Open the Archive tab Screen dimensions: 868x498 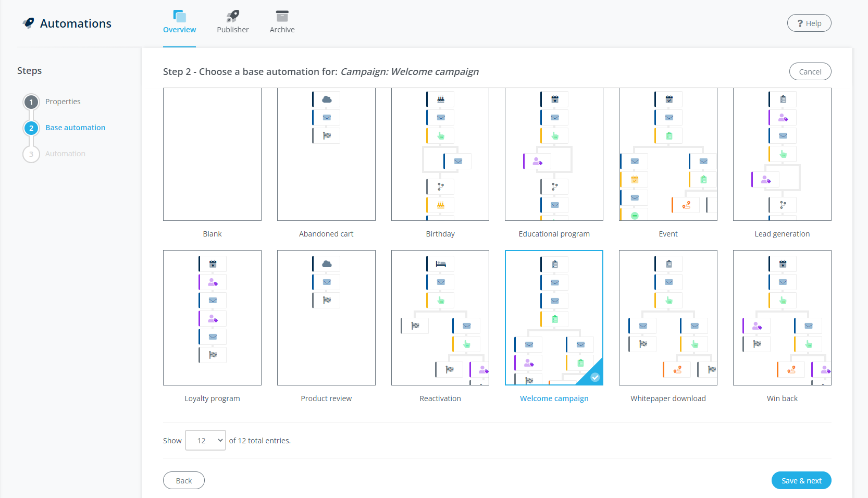(282, 22)
